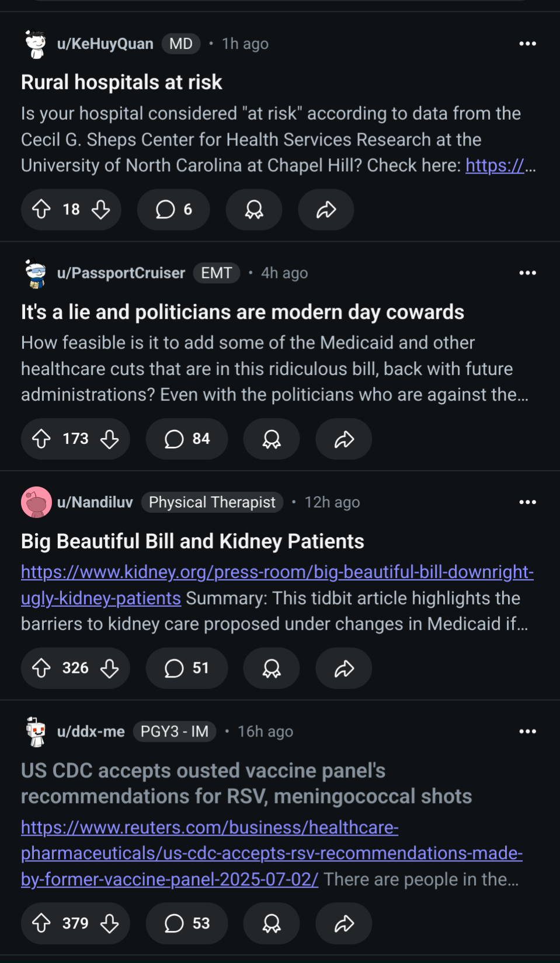Open the options menu for u/PassportCruiser's post
Screen dimensions: 560x963
pos(527,273)
